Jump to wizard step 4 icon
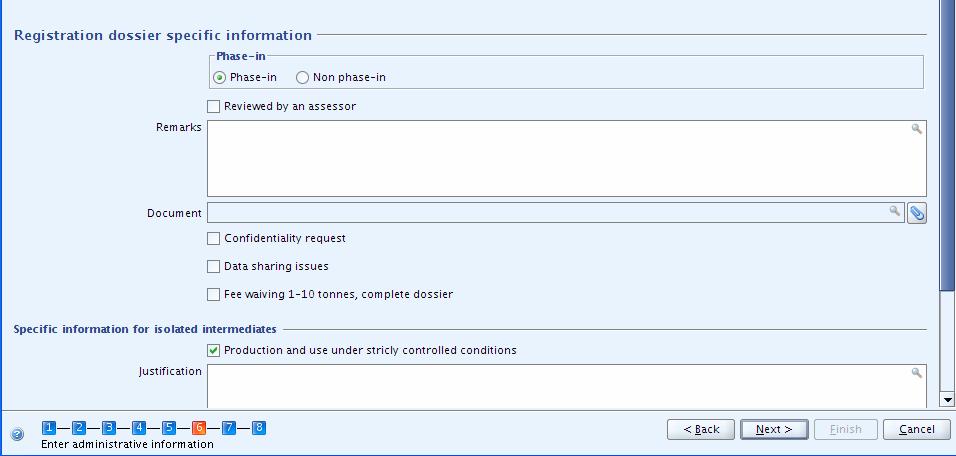The width and height of the screenshot is (956, 456). [x=139, y=428]
